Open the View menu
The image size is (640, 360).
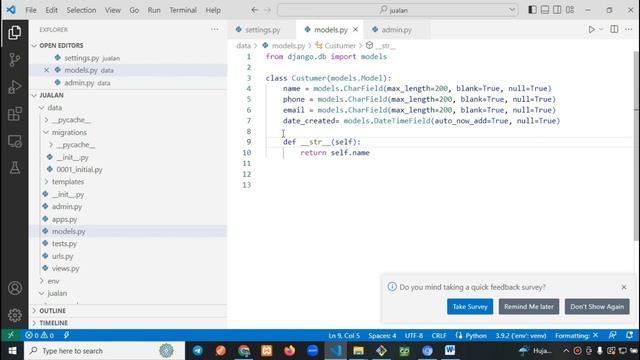click(x=113, y=10)
